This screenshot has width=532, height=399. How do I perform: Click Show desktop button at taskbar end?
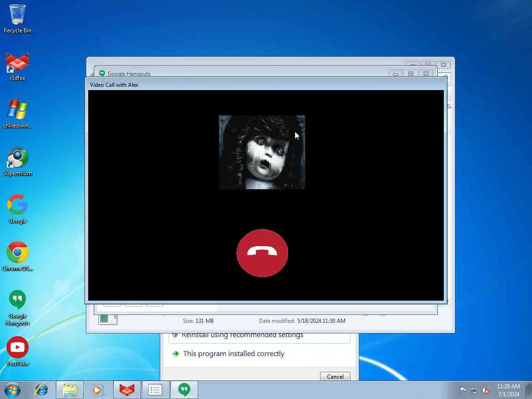click(529, 390)
